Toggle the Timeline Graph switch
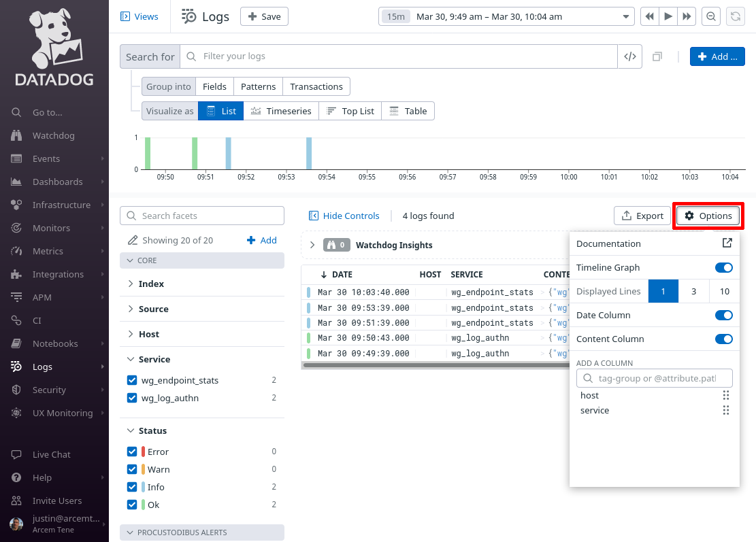 point(724,267)
